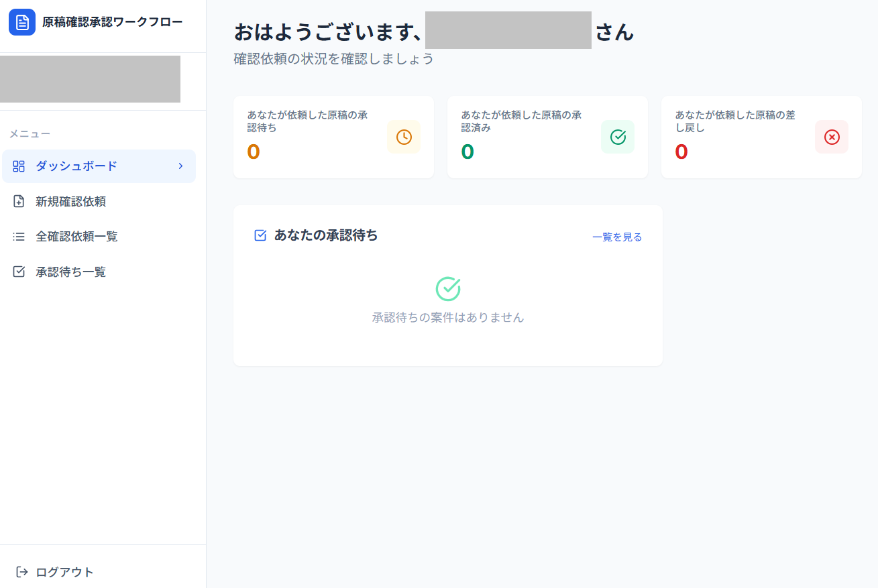This screenshot has width=878, height=588.
Task: Click the 原稿確認承認ワークフロー app title
Action: tap(112, 22)
